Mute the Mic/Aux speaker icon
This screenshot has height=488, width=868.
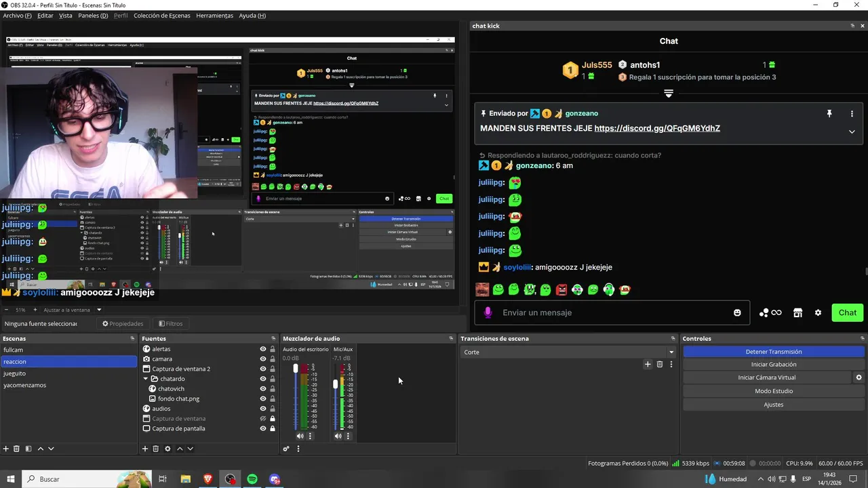click(338, 436)
